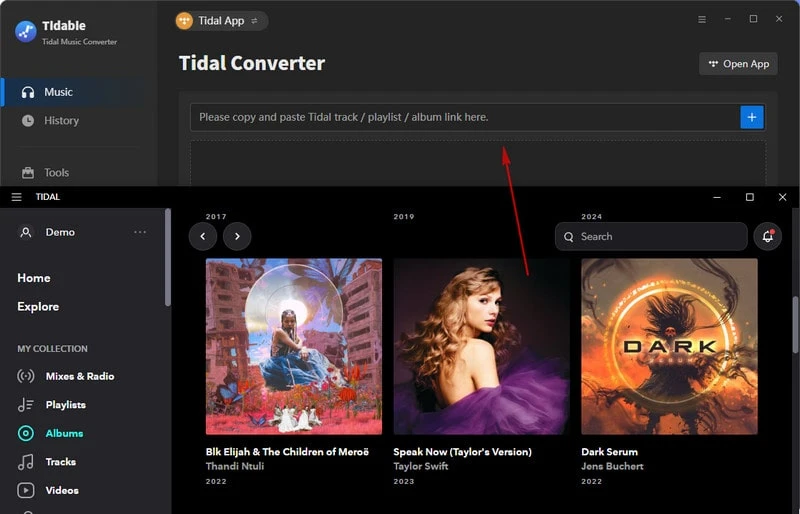Click the blue plus add-link button
The height and width of the screenshot is (514, 800).
pos(752,117)
